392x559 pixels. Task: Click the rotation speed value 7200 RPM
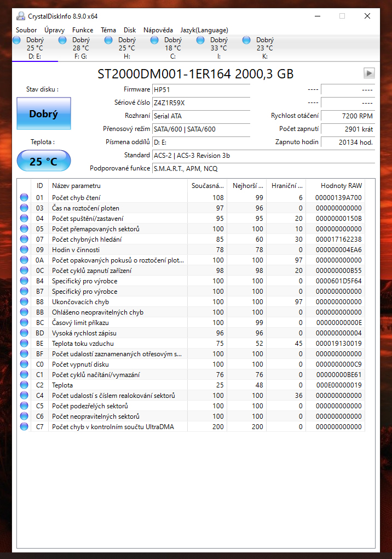tap(348, 116)
